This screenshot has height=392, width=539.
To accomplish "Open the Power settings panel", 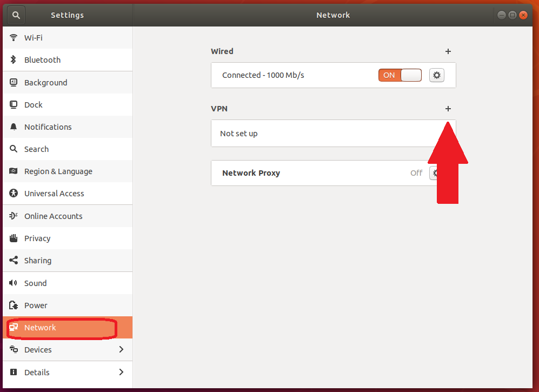I will [36, 305].
